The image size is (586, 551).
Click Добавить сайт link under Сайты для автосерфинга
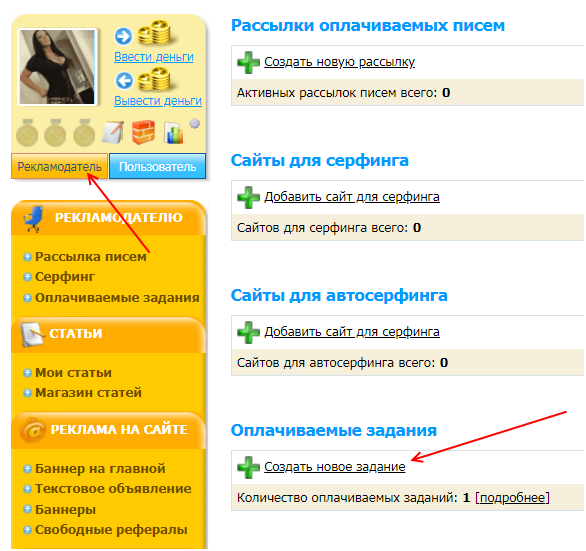pos(352,332)
